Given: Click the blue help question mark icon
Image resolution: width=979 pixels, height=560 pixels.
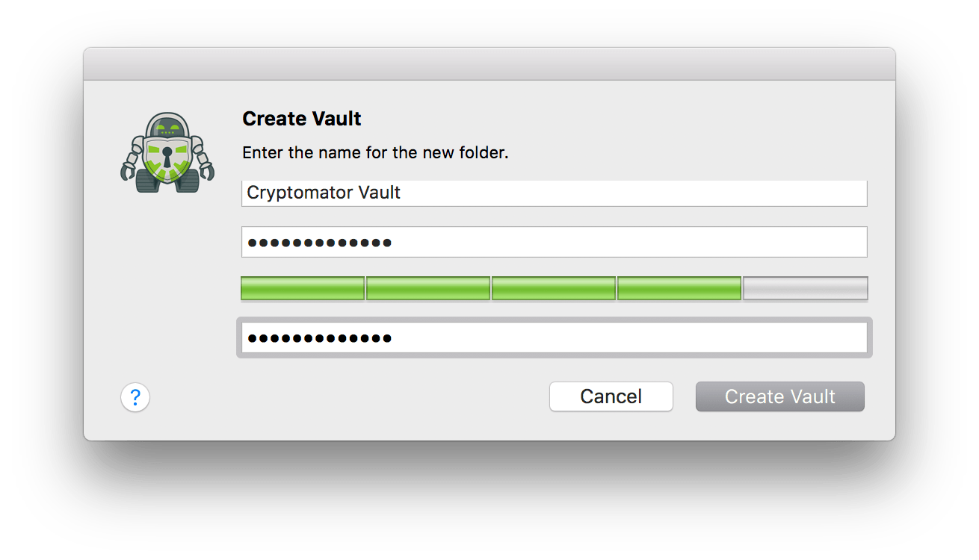Looking at the screenshot, I should tap(135, 397).
